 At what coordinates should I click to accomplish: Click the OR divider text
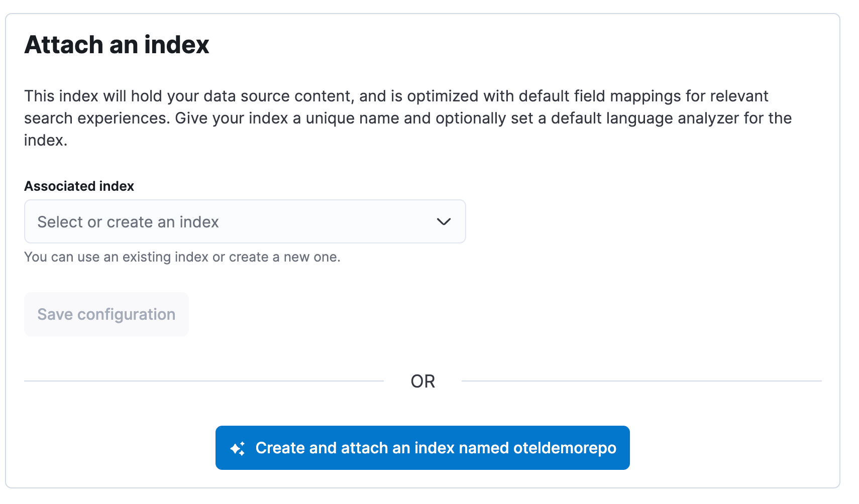(x=422, y=381)
